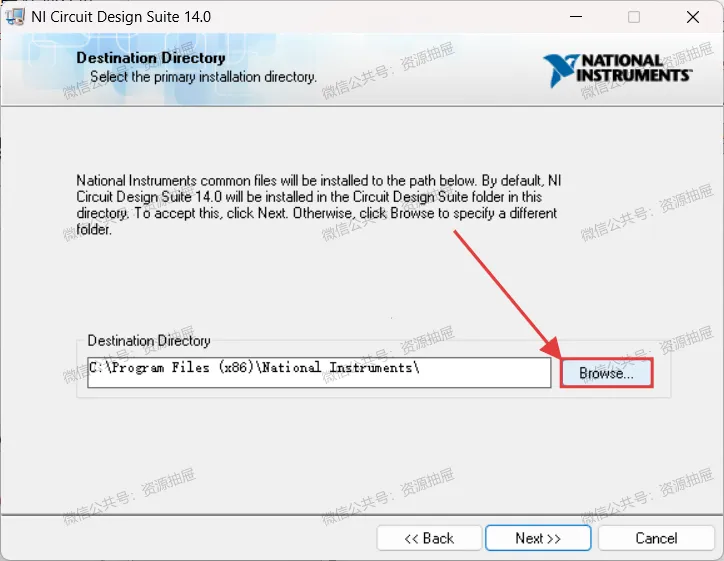This screenshot has width=724, height=561.
Task: Click the installer icon in the title bar
Action: (x=15, y=17)
